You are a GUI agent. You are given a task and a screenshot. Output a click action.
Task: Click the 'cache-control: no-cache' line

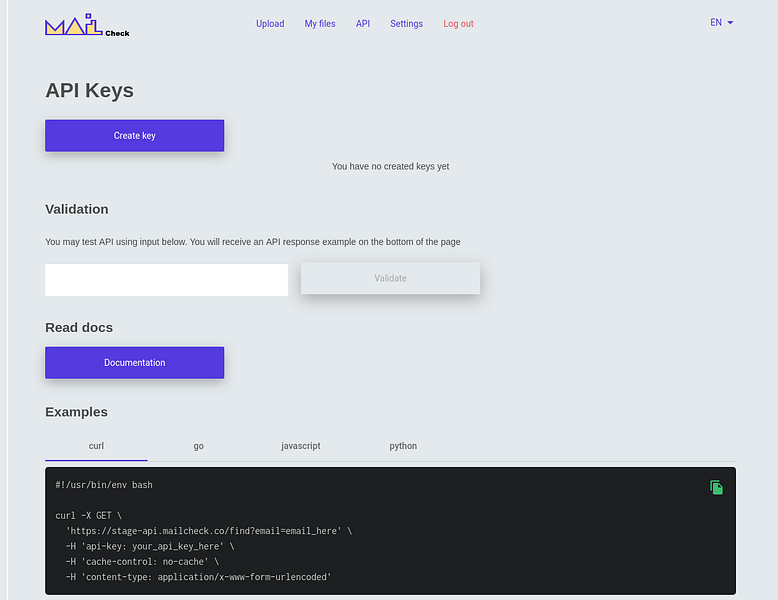point(142,562)
